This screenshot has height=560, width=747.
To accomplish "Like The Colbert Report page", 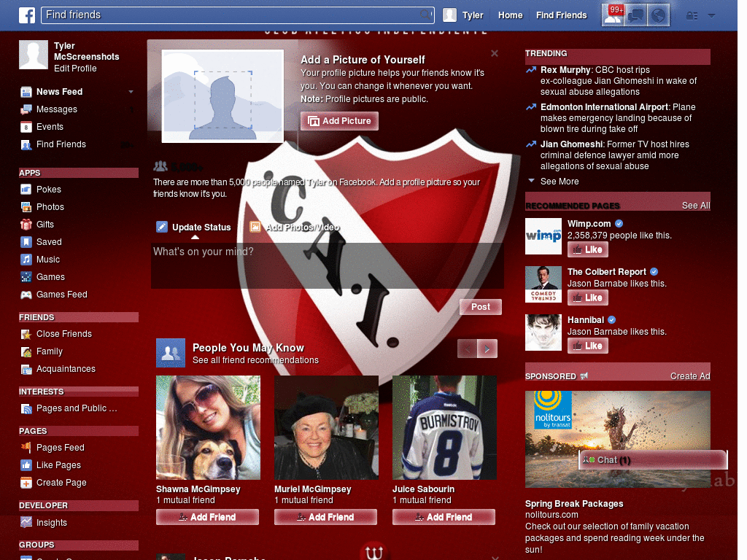I will [588, 297].
